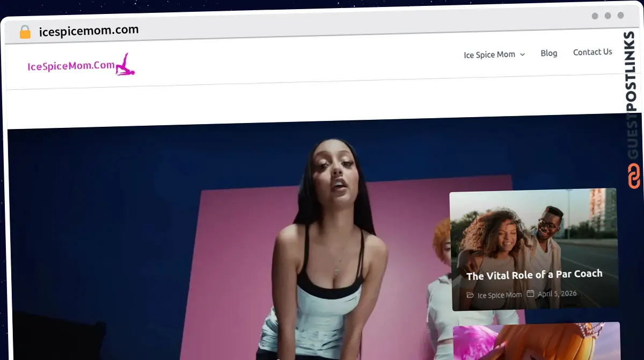Expand the Ice Spice Mom dropdown chevron
The width and height of the screenshot is (644, 360).
point(522,54)
